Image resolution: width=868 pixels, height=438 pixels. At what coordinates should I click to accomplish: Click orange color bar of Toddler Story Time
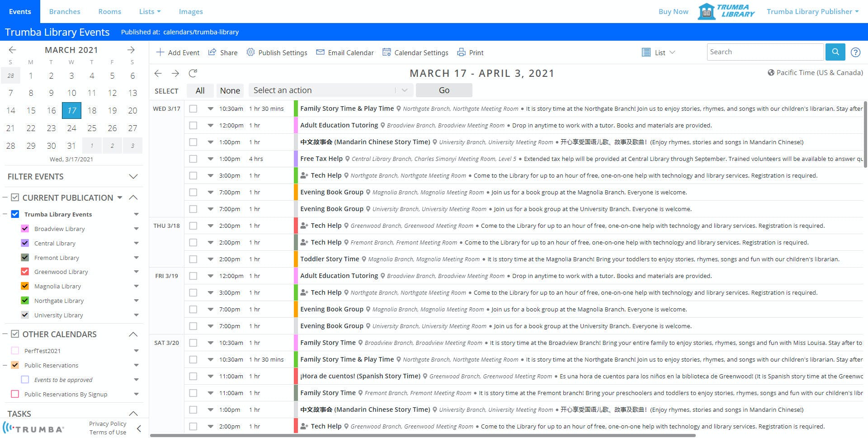(x=296, y=259)
